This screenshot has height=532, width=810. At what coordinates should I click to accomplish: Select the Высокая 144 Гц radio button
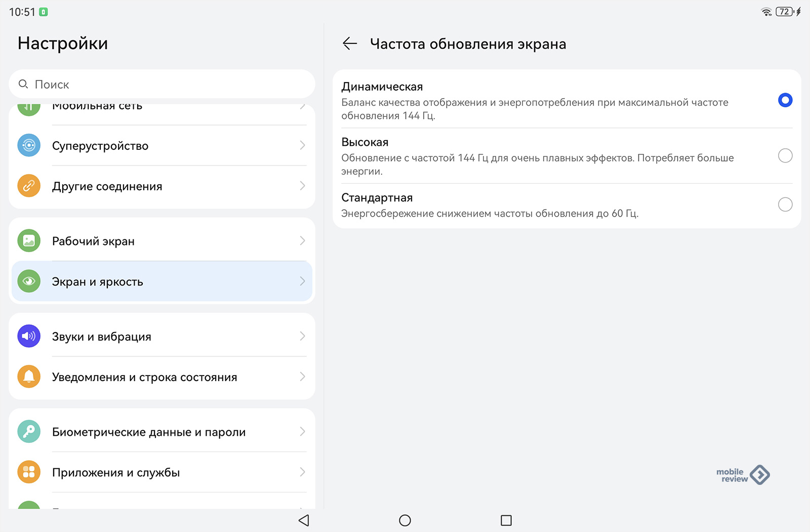tap(785, 156)
